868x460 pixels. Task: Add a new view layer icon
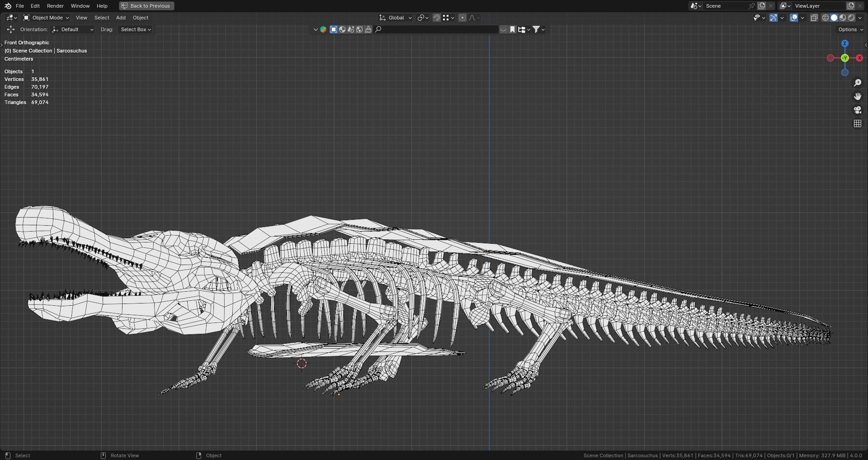click(851, 6)
